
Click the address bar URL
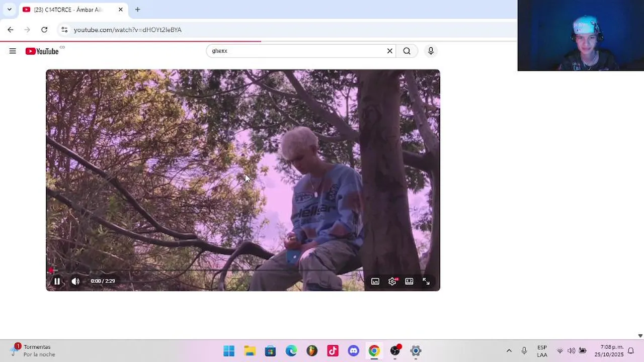click(x=128, y=30)
